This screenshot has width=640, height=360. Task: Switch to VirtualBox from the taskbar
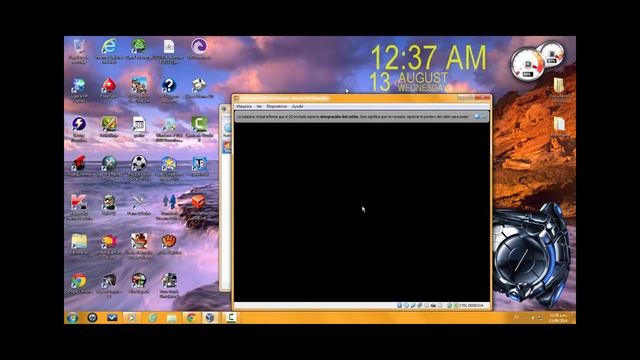tap(210, 318)
